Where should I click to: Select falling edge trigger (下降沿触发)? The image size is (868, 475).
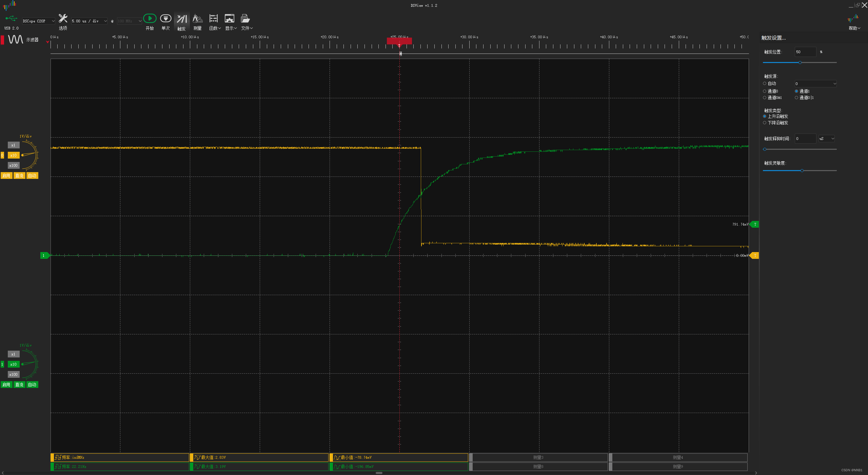[765, 123]
